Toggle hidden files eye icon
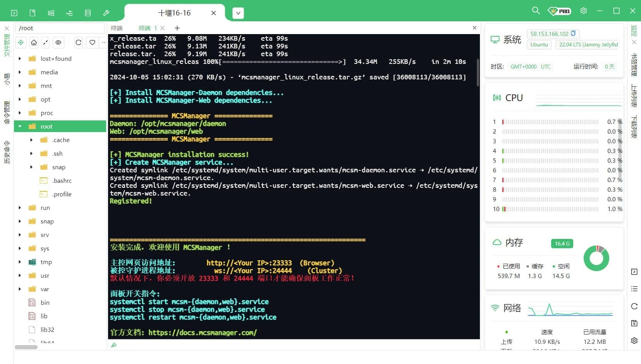The width and height of the screenshot is (641, 364). click(x=58, y=42)
